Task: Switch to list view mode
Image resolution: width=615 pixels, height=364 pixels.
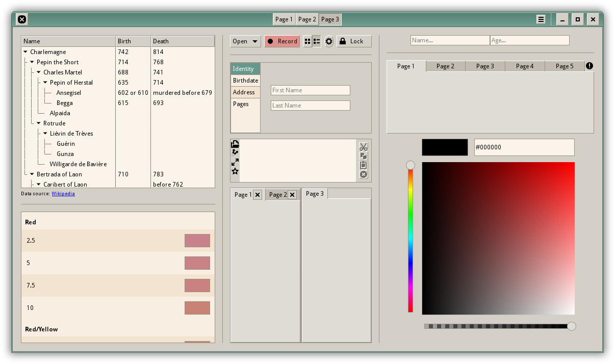Action: click(x=317, y=41)
